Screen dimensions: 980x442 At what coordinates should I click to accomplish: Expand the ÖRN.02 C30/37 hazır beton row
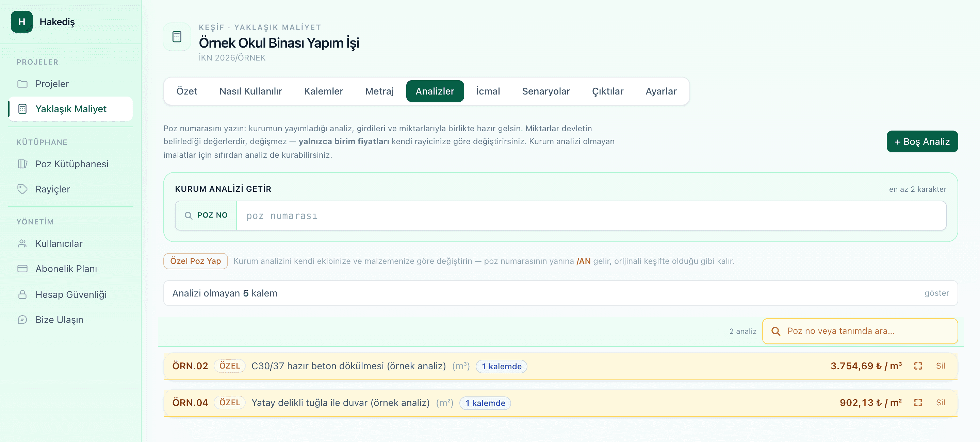tap(560, 366)
